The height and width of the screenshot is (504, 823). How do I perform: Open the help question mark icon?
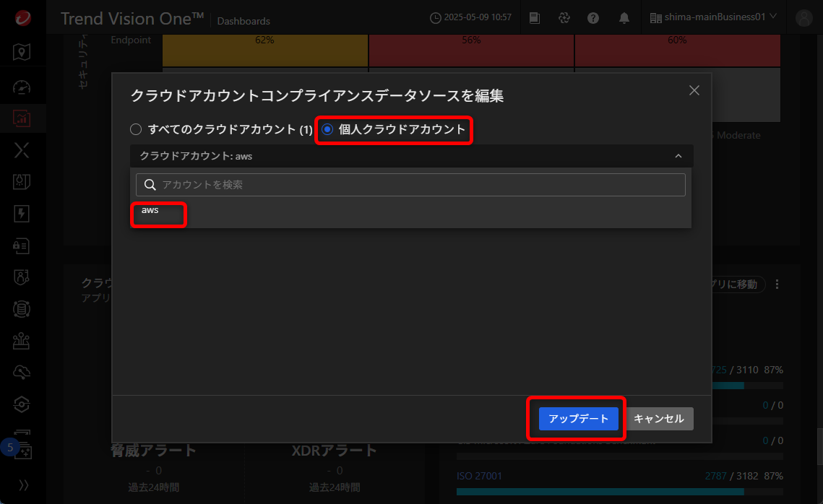click(x=593, y=18)
